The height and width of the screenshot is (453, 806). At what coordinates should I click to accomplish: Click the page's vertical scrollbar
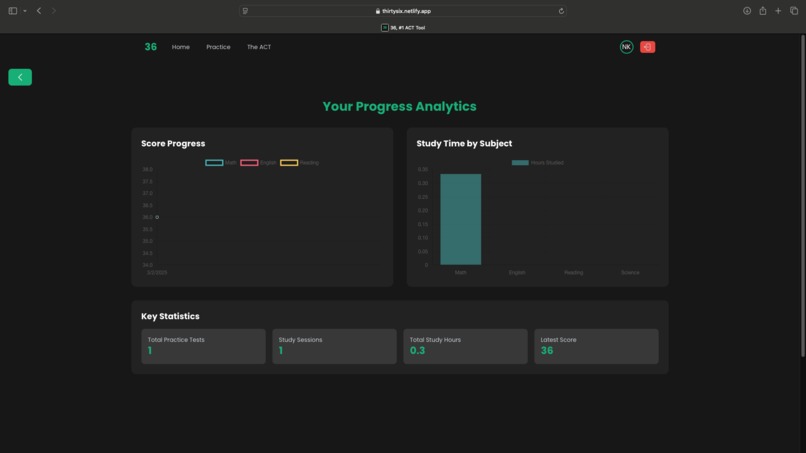tap(802, 195)
